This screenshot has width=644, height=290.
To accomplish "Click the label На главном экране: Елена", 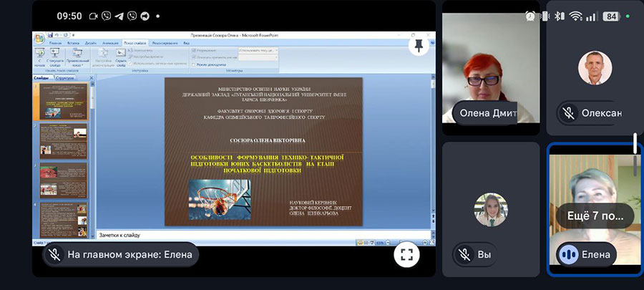I will pos(130,254).
